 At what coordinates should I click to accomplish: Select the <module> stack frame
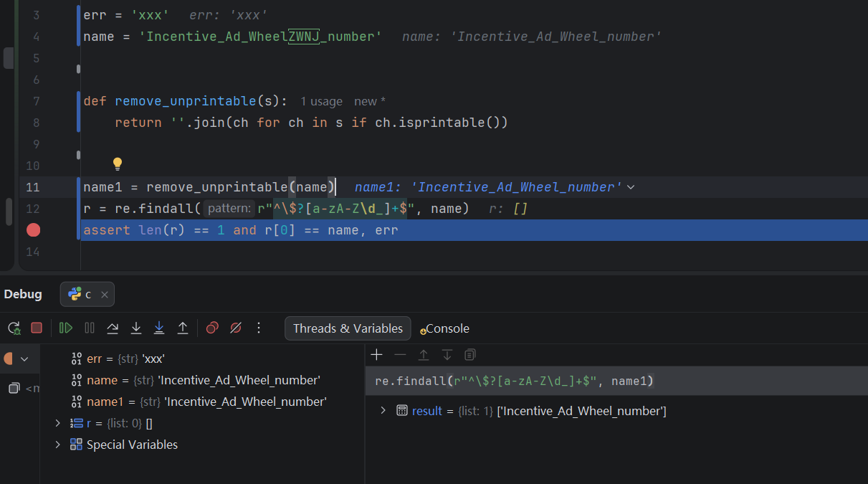23,388
